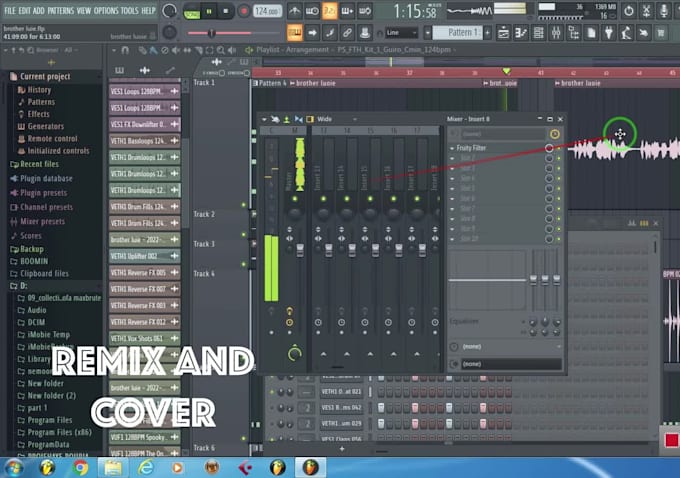Click the Master volume fader
The height and width of the screenshot is (478, 680).
click(x=300, y=250)
